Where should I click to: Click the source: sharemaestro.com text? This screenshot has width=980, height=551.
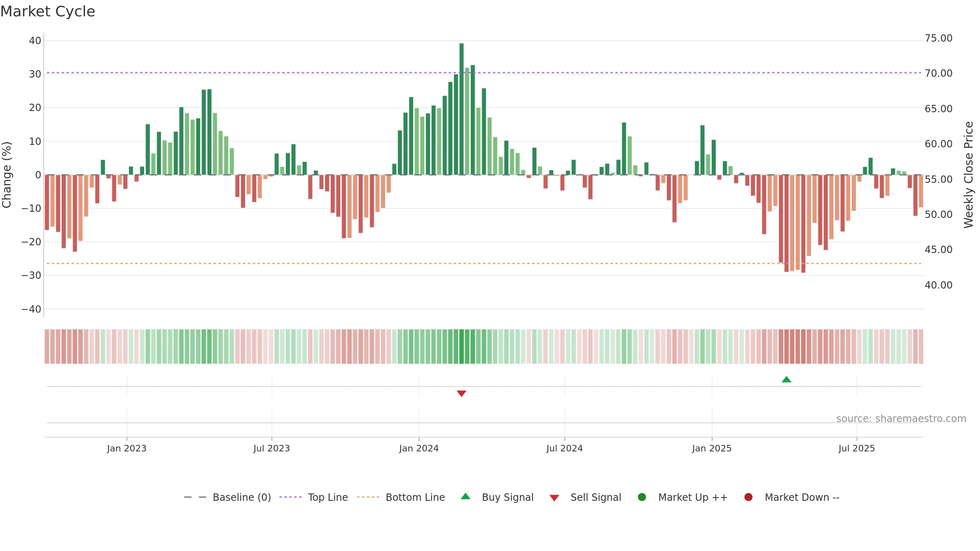coord(901,418)
